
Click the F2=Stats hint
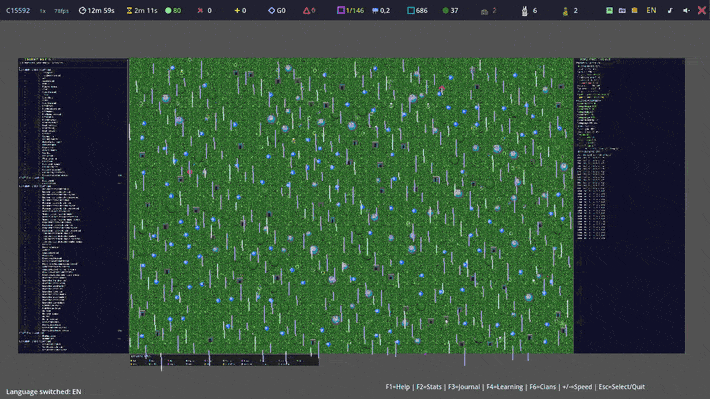429,387
